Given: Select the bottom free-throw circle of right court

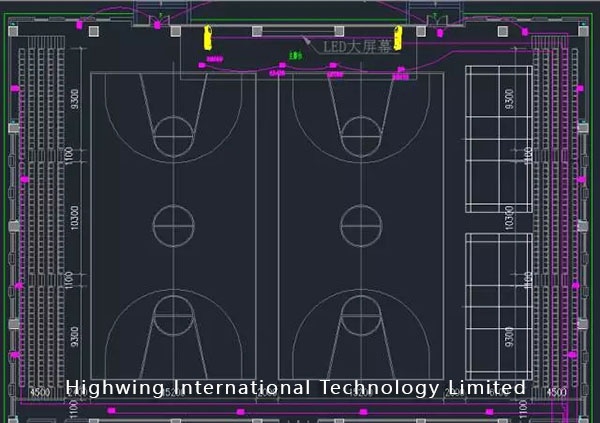Looking at the screenshot, I should click(x=361, y=315).
